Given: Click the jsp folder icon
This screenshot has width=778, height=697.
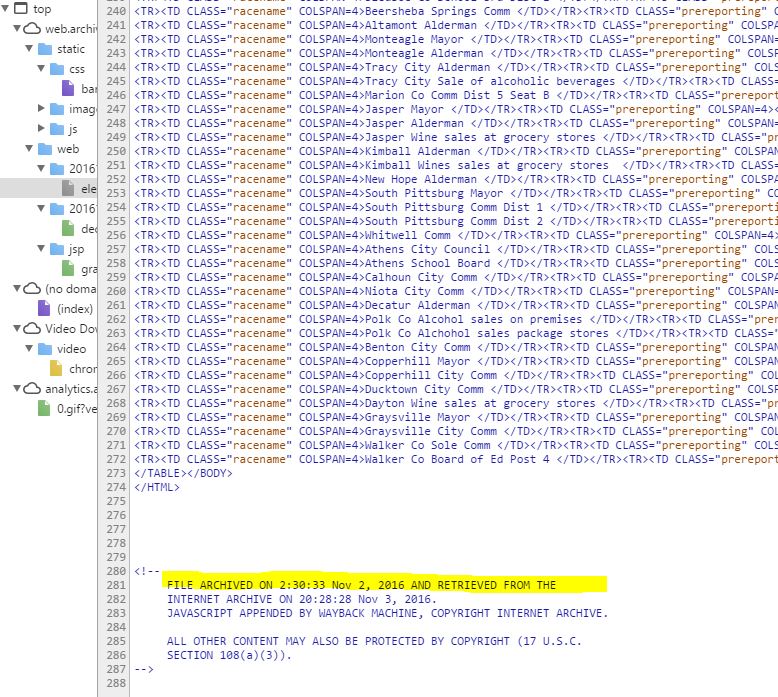Looking at the screenshot, I should pyautogui.click(x=57, y=248).
